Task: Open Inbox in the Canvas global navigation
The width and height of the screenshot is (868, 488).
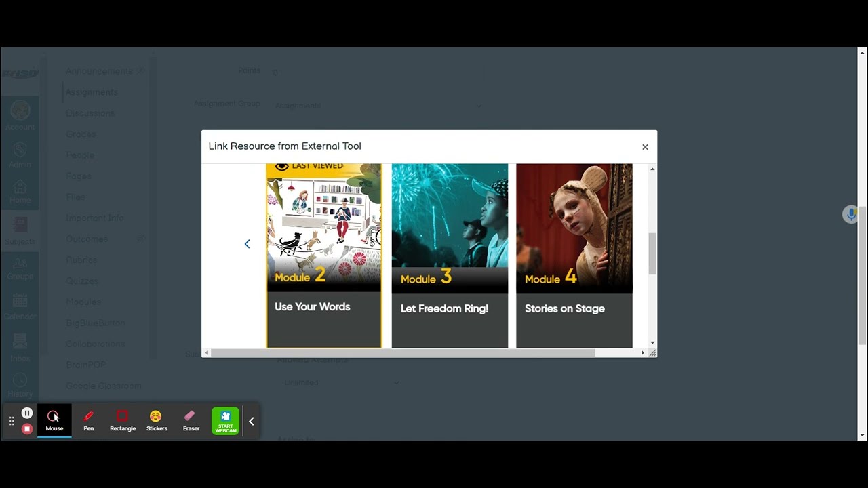Action: tap(20, 348)
